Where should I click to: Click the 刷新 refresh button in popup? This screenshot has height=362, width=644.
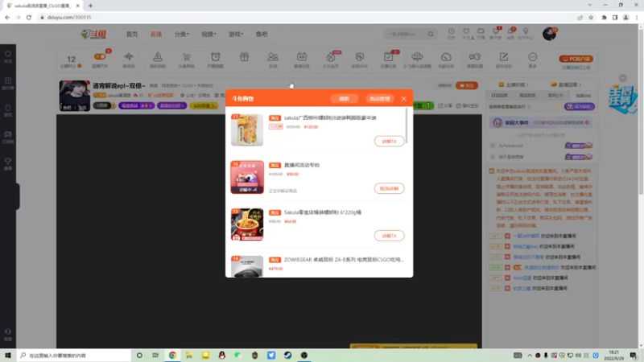click(x=345, y=98)
